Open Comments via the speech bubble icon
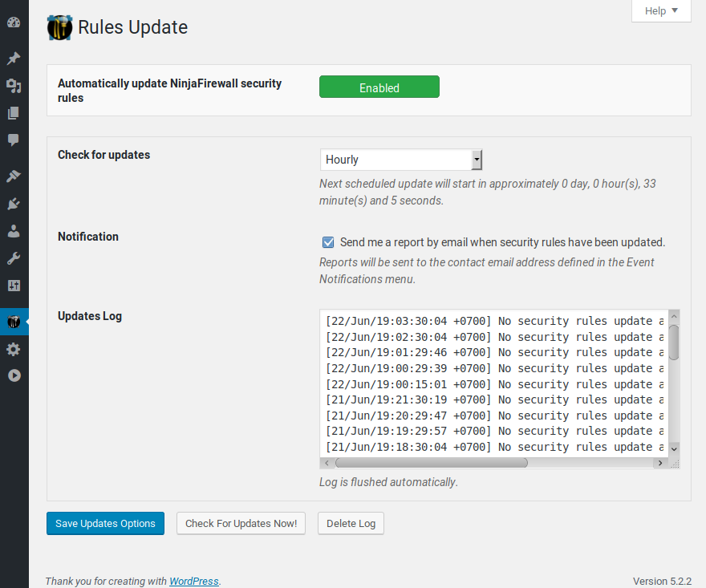 click(14, 140)
